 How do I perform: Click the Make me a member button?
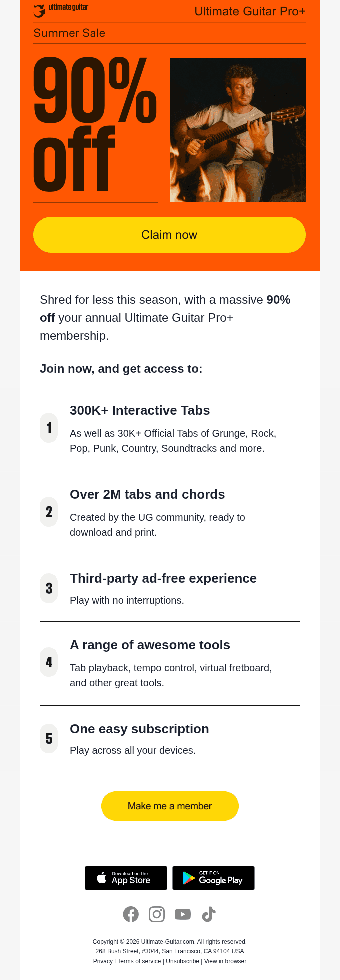[170, 806]
